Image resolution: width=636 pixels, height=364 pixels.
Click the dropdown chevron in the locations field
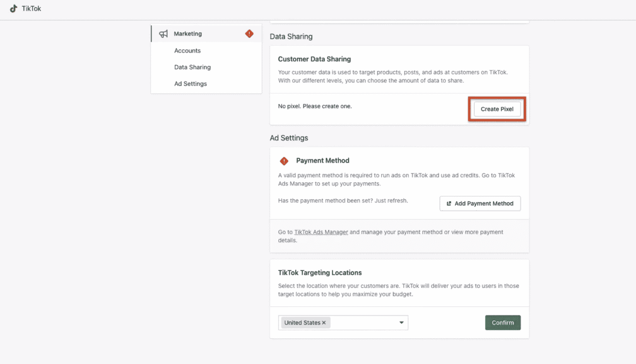(400, 323)
